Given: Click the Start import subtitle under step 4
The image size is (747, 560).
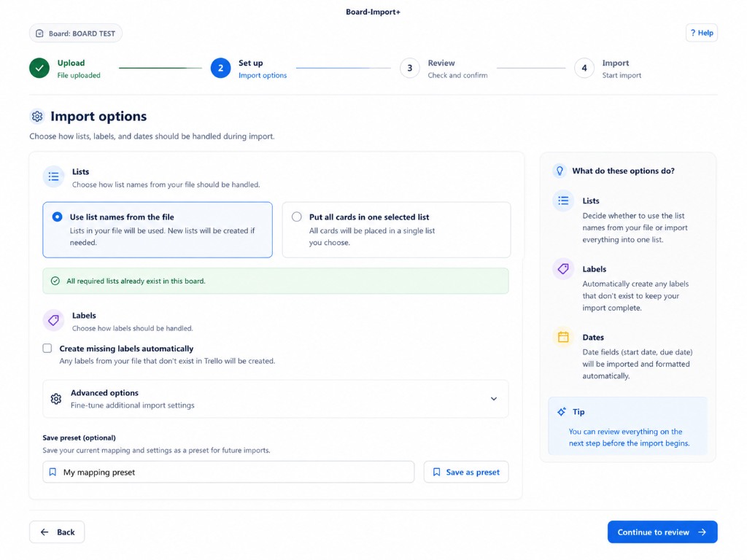Looking at the screenshot, I should point(622,75).
